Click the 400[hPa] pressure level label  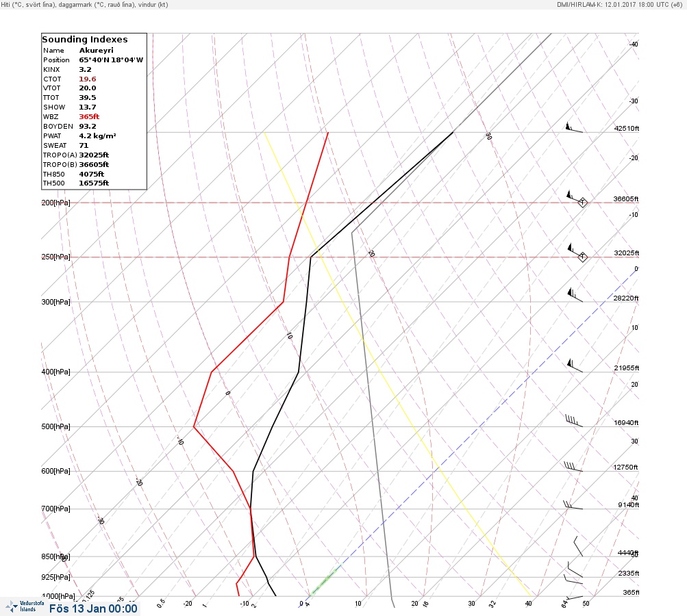coord(55,372)
